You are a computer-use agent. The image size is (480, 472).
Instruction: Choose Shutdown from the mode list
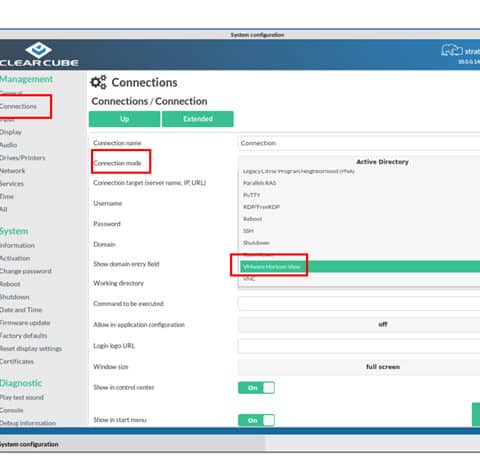click(x=256, y=243)
